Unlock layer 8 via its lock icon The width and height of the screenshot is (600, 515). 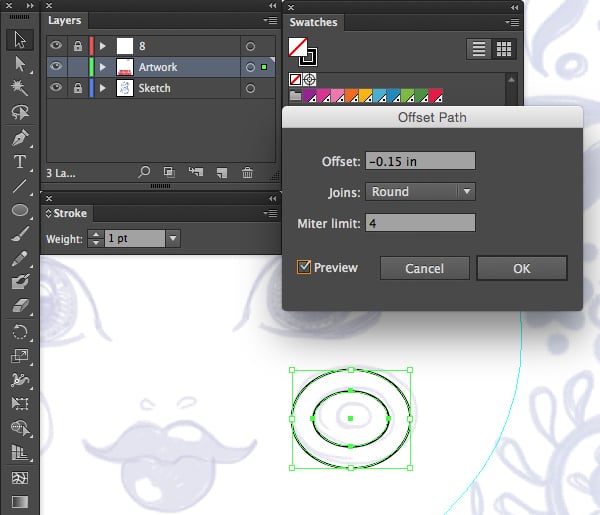[78, 46]
